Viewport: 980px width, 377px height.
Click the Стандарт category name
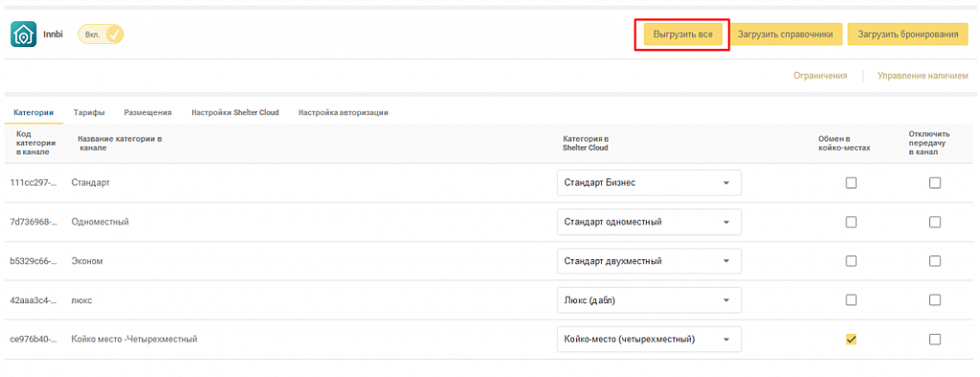(91, 183)
